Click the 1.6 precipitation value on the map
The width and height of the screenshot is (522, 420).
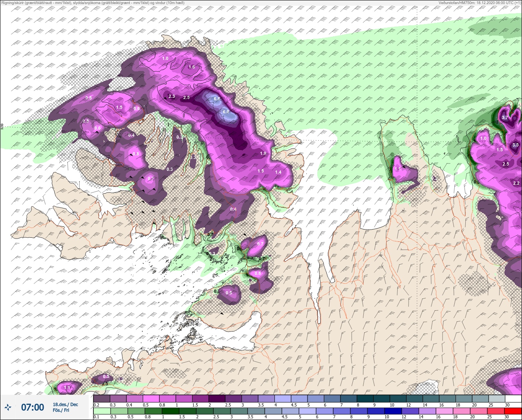pos(192,67)
